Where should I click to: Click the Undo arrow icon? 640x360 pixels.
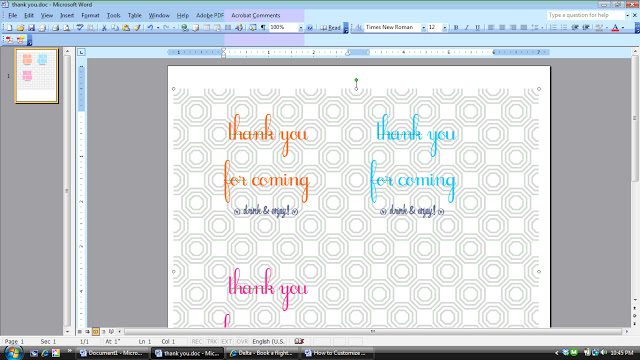[150, 28]
